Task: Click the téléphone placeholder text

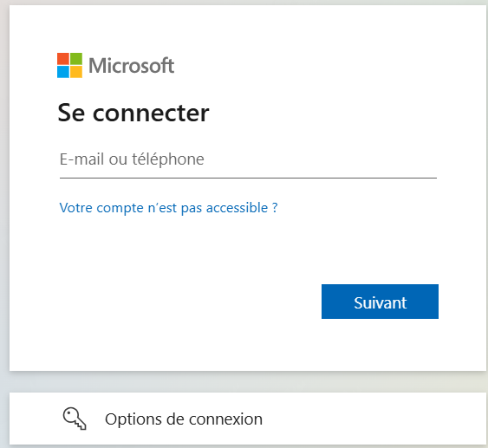Action: click(168, 159)
